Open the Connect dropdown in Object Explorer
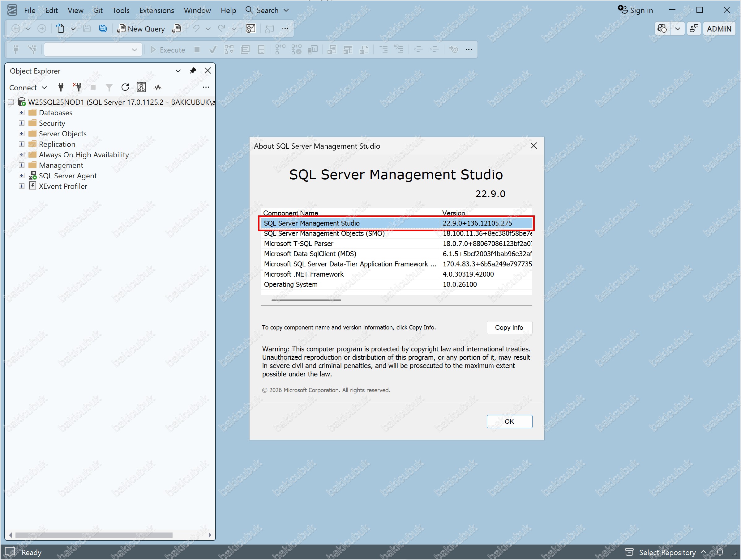Viewport: 741px width, 560px height. click(x=28, y=87)
